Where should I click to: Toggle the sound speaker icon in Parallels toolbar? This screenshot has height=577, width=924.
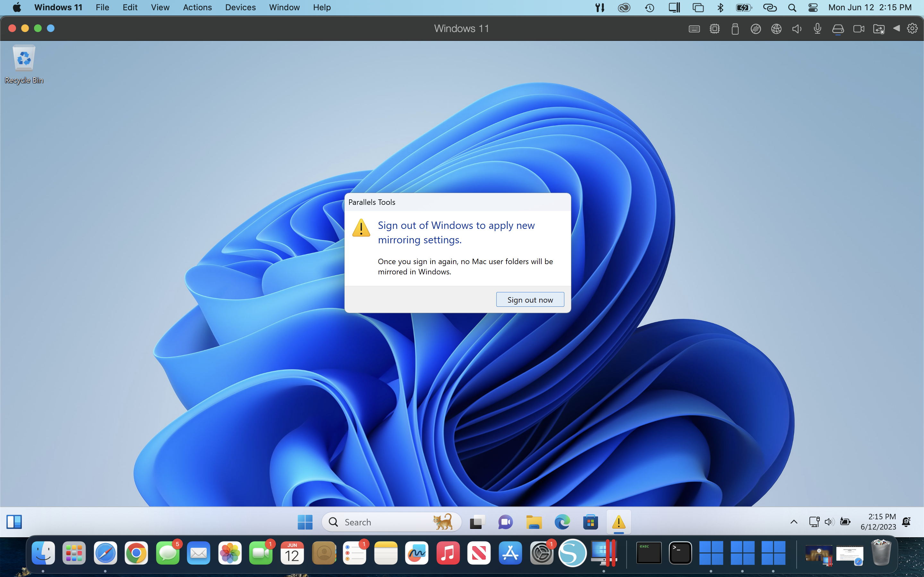coord(797,29)
